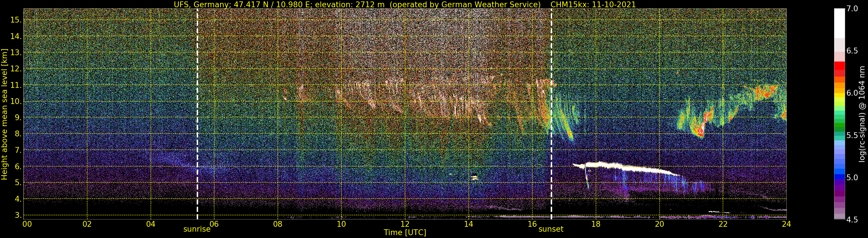Click the 'sunset' text label

[551, 229]
